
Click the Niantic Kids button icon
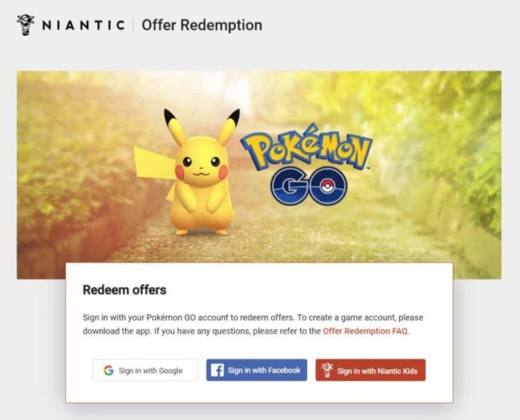click(x=327, y=371)
